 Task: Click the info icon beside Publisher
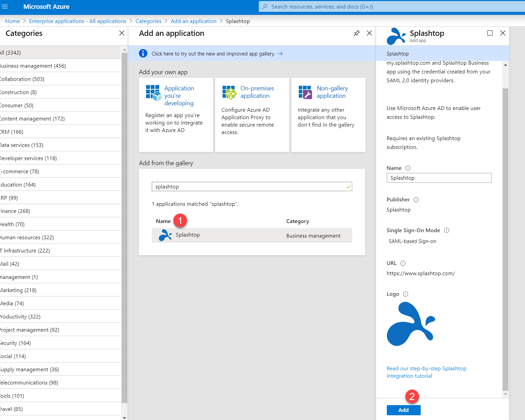pyautogui.click(x=416, y=200)
